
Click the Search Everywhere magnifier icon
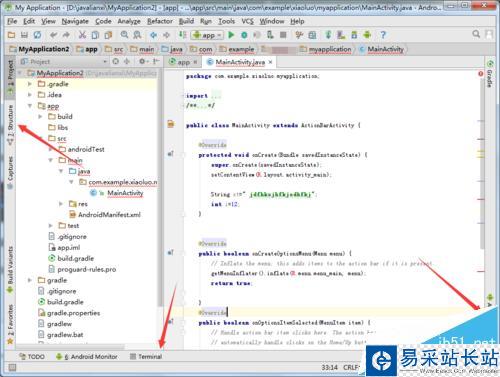coord(476,34)
